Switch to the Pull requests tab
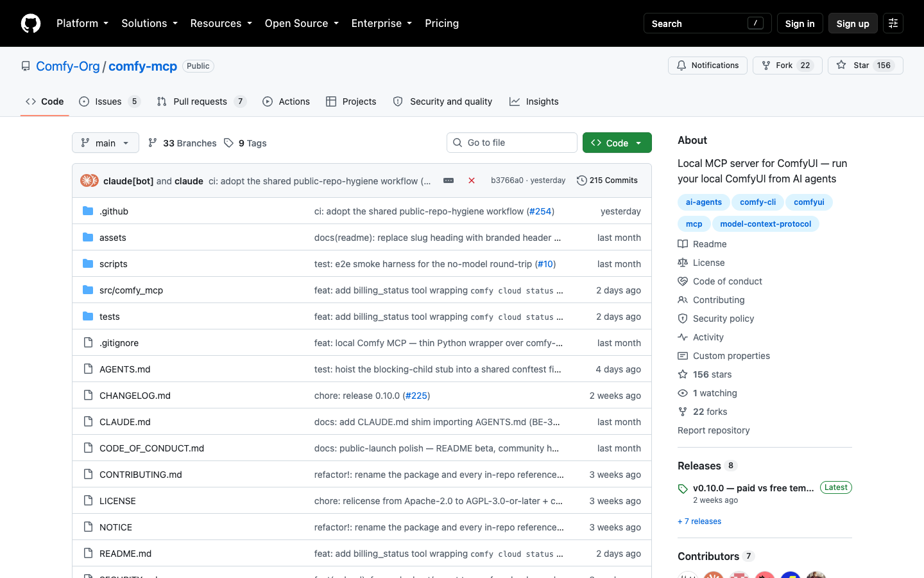This screenshot has height=578, width=924. point(201,101)
